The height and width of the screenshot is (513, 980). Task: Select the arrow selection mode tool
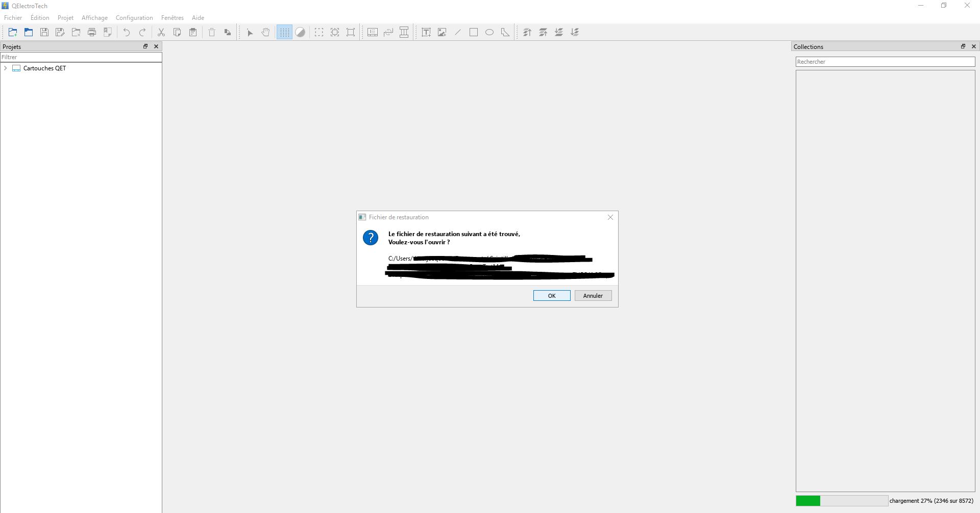click(x=250, y=32)
